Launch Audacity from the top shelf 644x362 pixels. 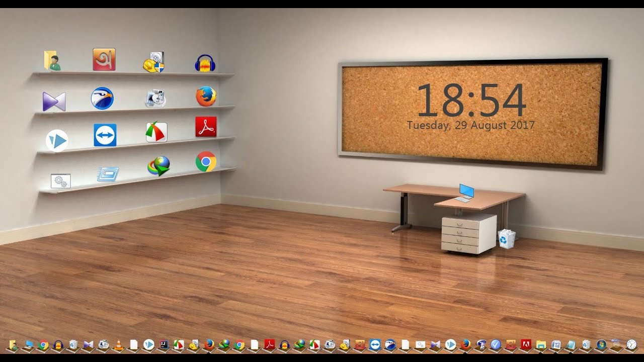[205, 63]
